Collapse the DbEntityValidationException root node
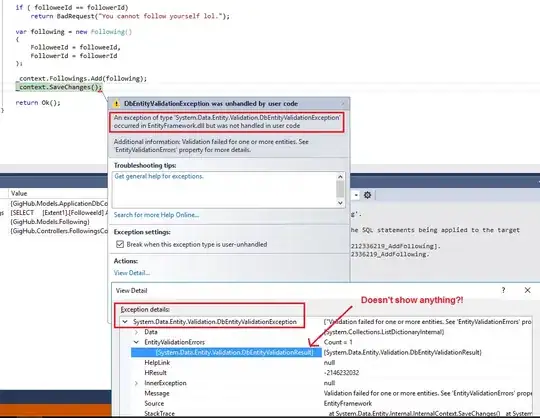The height and width of the screenshot is (418, 540). [x=125, y=322]
